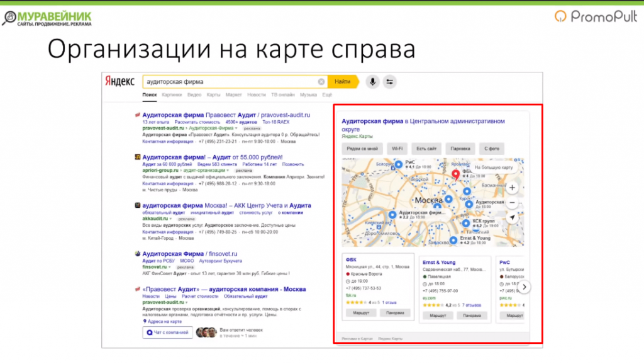644x364 pixels.
Task: Select the Поиск tab
Action: pyautogui.click(x=150, y=95)
